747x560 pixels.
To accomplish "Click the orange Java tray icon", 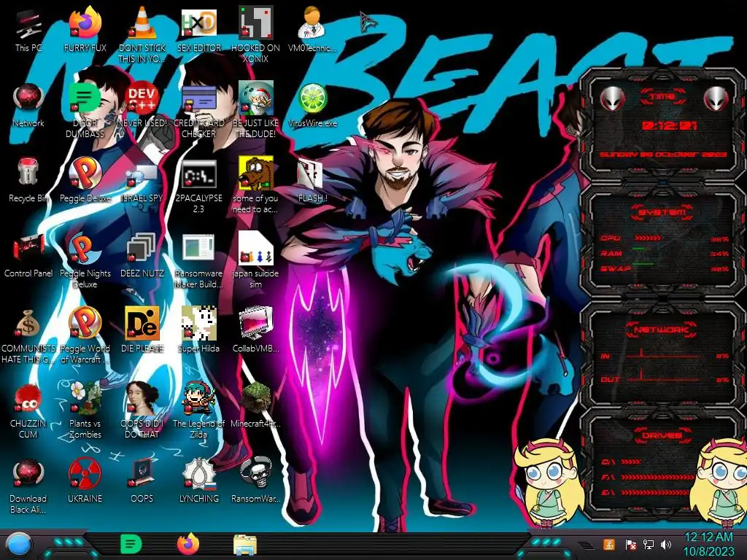I will click(608, 544).
